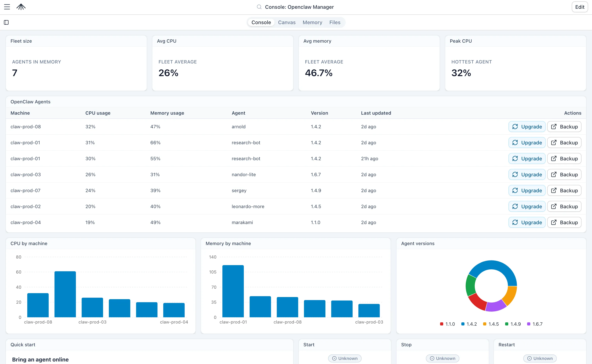Click machine cell claw-prod-08
The height and width of the screenshot is (364, 592).
click(x=26, y=127)
